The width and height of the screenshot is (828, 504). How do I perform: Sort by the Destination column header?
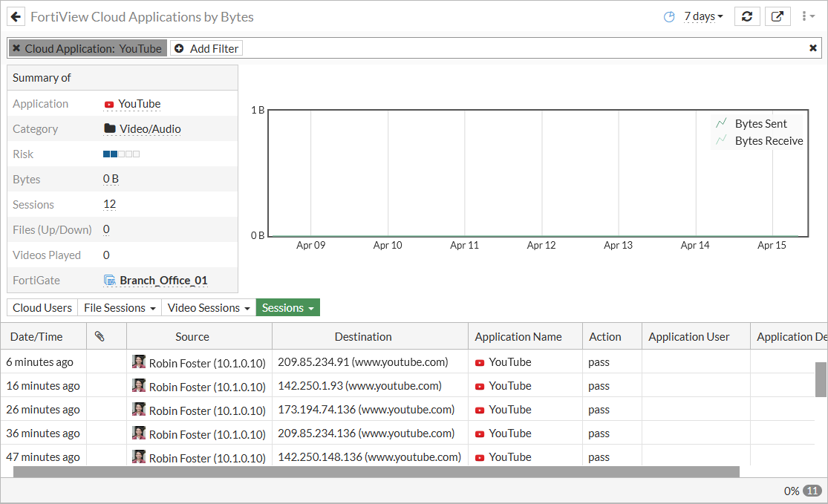pyautogui.click(x=362, y=337)
